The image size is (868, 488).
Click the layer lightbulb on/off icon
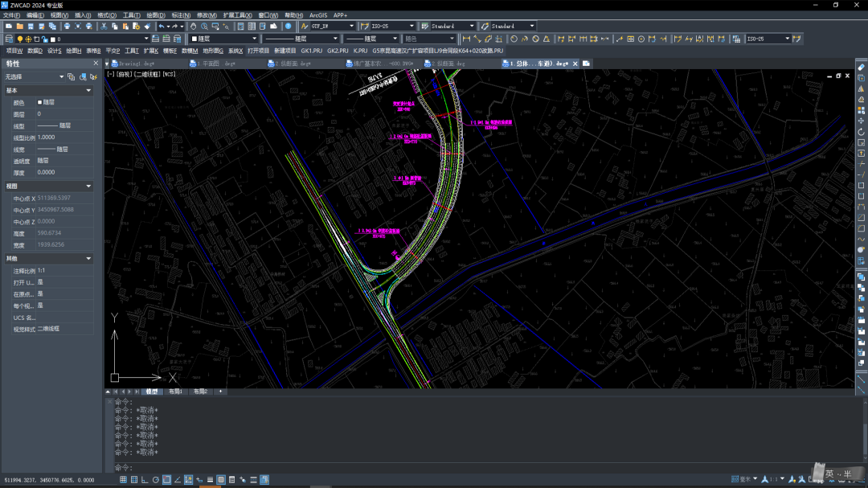pyautogui.click(x=20, y=39)
